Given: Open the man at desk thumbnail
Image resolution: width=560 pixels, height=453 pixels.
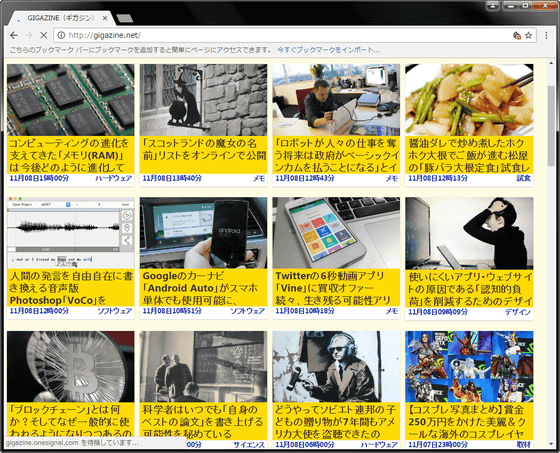Looking at the screenshot, I should coord(336,100).
